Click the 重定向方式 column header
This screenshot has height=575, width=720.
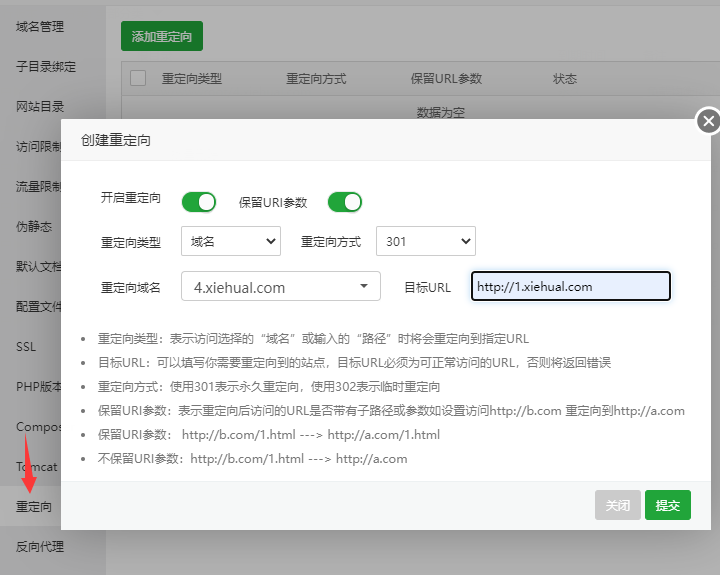(316, 79)
